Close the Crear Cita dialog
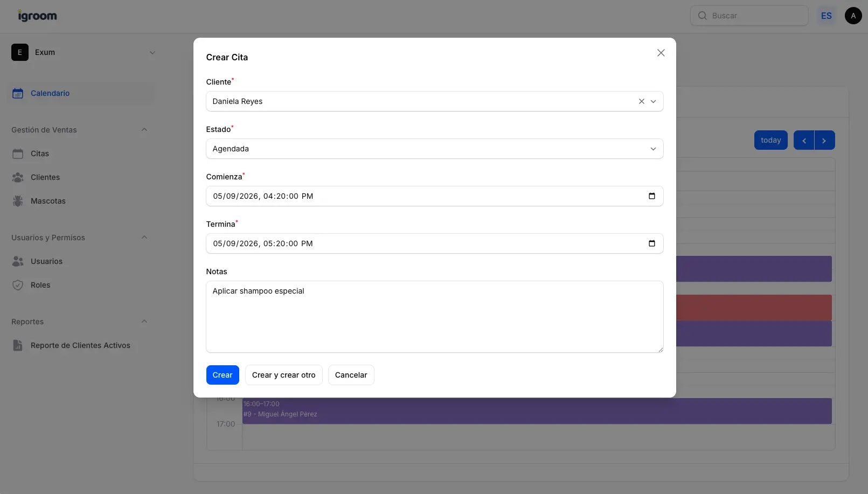This screenshot has height=494, width=868. click(x=661, y=53)
